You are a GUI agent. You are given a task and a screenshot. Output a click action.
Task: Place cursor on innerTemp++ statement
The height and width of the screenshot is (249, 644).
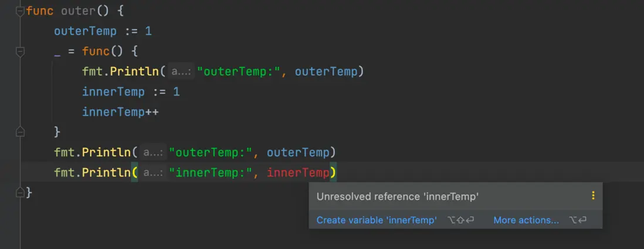[x=120, y=112]
